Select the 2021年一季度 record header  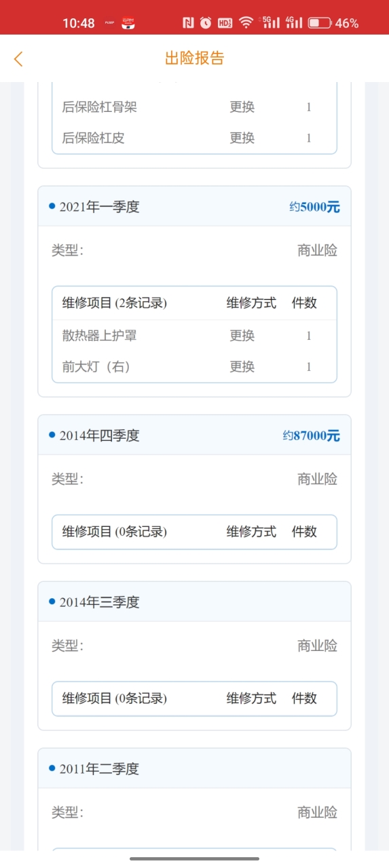coord(194,207)
